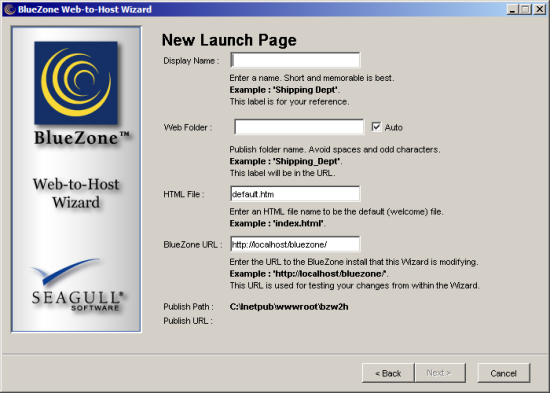
Task: Cancel the wizard
Action: [503, 373]
